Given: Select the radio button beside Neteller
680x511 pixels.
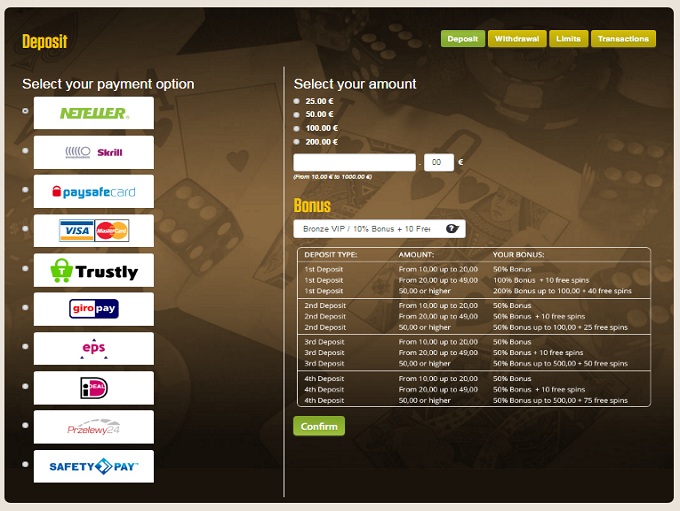Looking at the screenshot, I should (26, 111).
